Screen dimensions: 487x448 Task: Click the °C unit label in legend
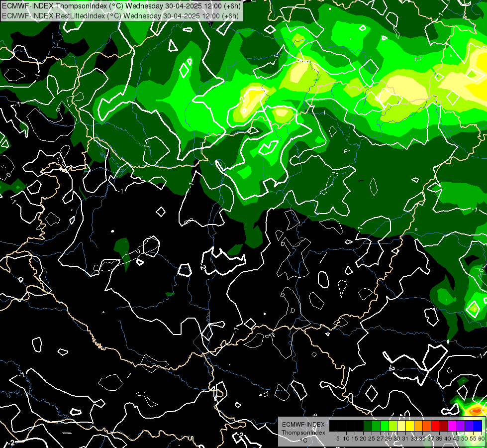click(x=304, y=441)
